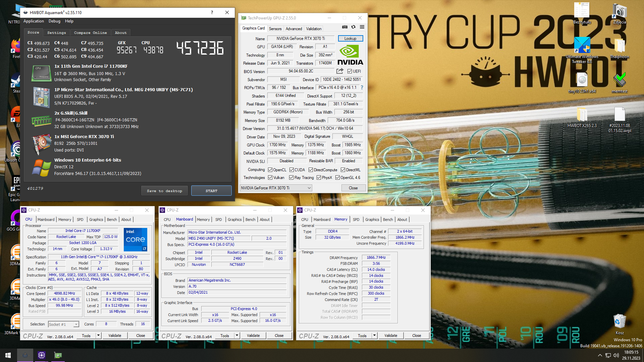Toggle the CUDA checkbox
The width and height of the screenshot is (644, 362).
(x=291, y=170)
